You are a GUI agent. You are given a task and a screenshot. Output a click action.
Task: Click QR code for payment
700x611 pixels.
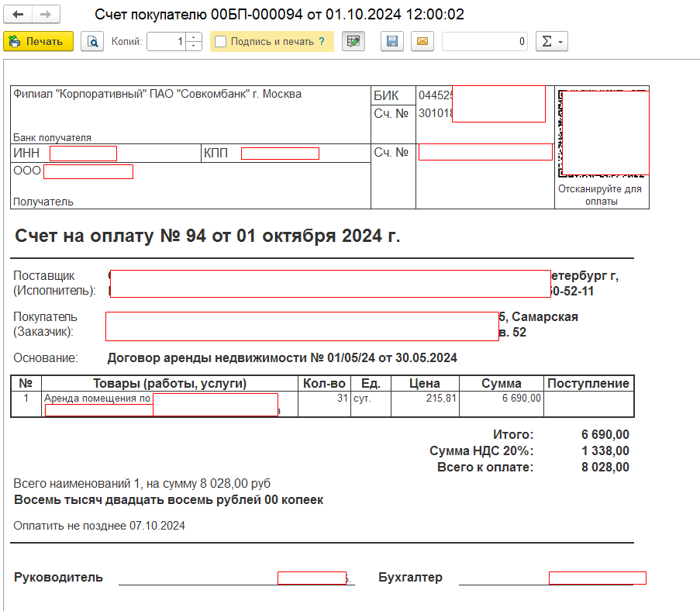pos(602,133)
